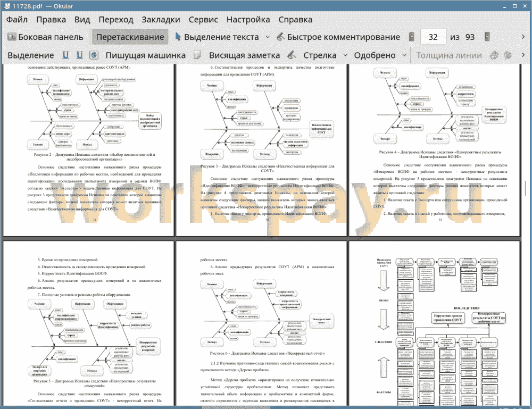The height and width of the screenshot is (409, 532).
Task: Expand the Одобрено stamp dropdown
Action: (x=404, y=55)
